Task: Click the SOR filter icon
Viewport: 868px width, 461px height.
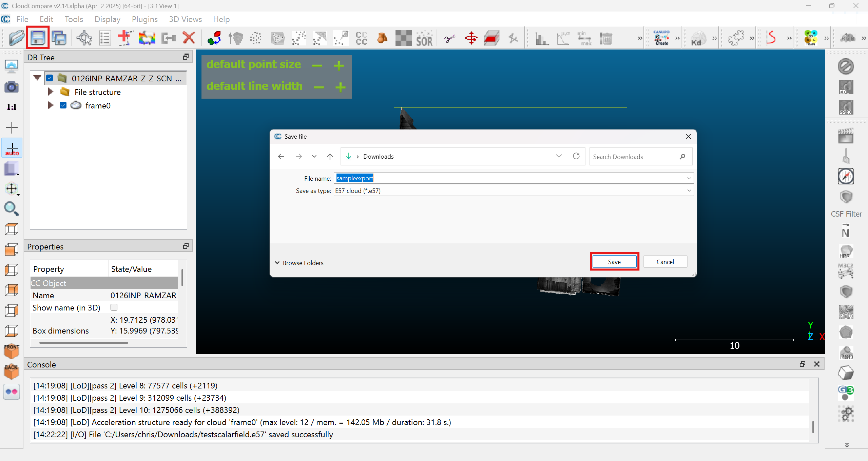Action: 424,38
